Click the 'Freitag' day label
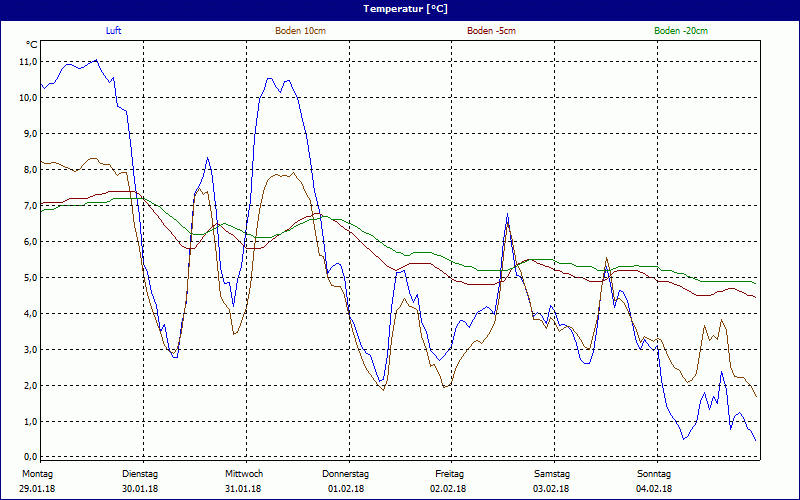Screen dimensions: 800x500 [449, 474]
